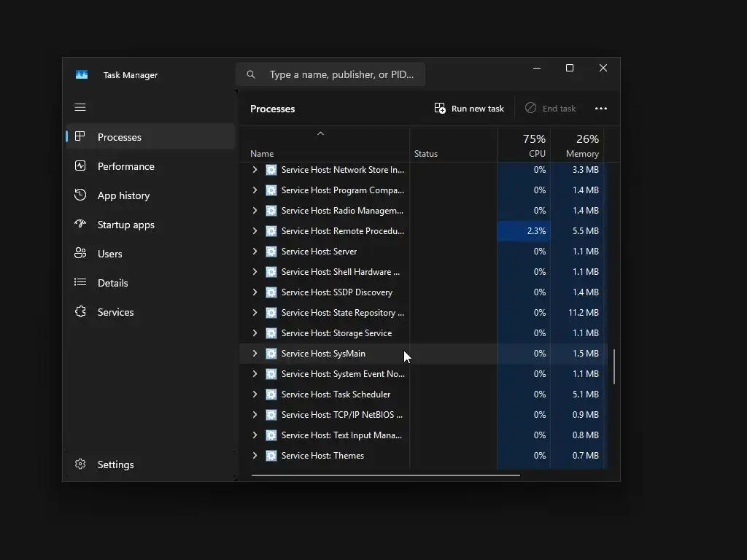The width and height of the screenshot is (747, 560).
Task: Sort by the CPU column header
Action: tap(524, 145)
